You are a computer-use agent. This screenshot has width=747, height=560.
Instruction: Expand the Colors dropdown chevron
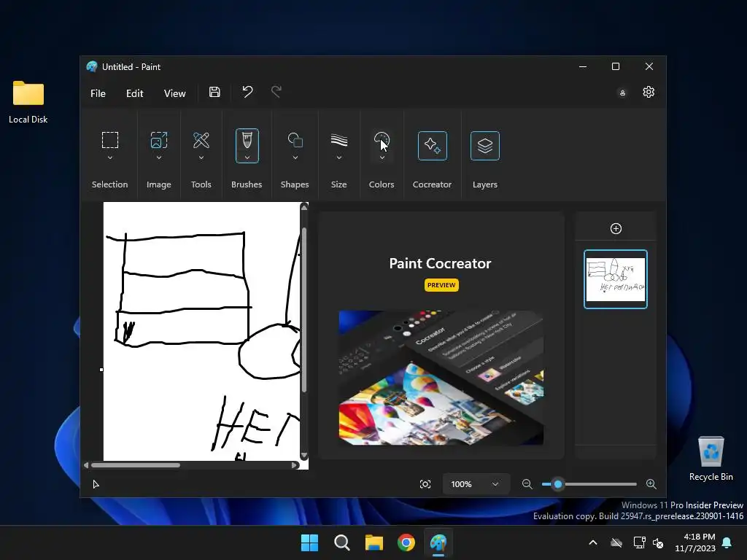382,157
